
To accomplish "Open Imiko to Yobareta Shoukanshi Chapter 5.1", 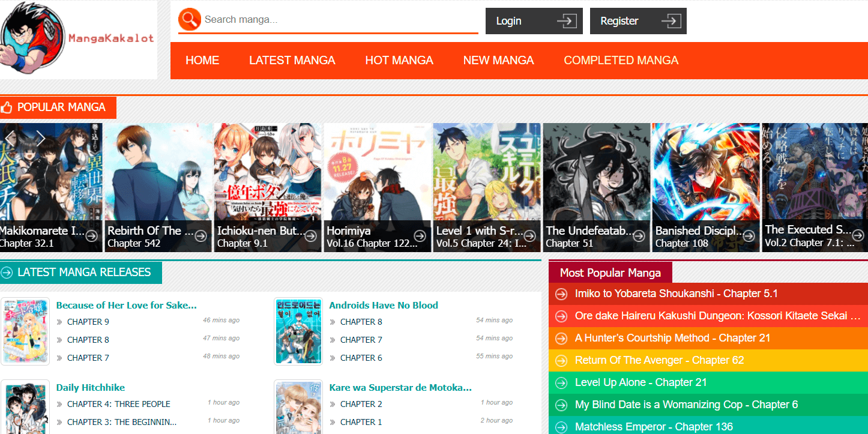I will pyautogui.click(x=677, y=294).
